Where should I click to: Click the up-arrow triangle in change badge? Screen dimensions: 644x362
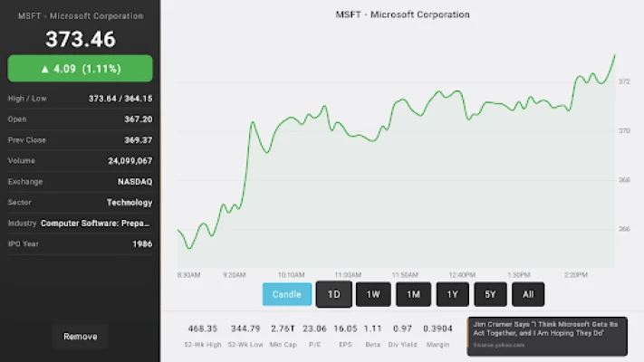tap(44, 69)
